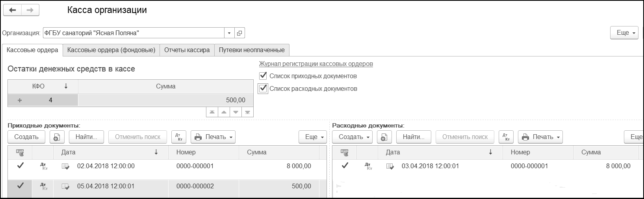Image resolution: width=644 pixels, height=199 pixels.
Task: Open the Печать dropdown for incoming documents
Action: pos(213,137)
